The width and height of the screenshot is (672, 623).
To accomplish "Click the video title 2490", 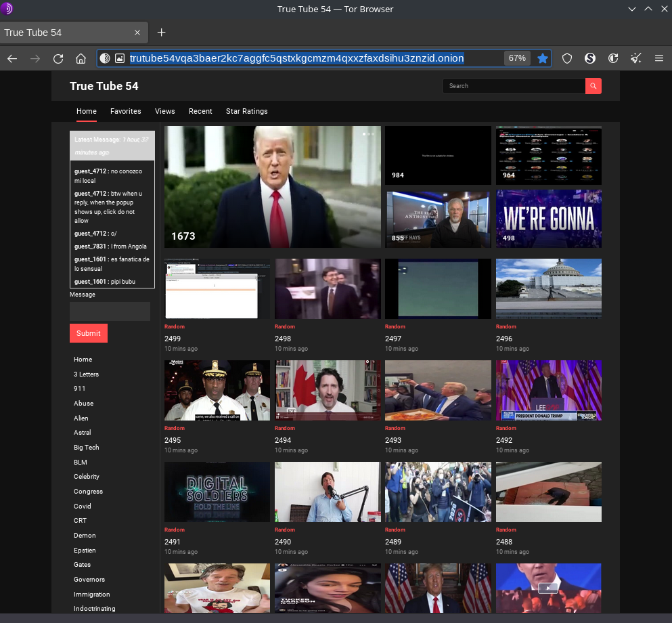I will coord(283,542).
